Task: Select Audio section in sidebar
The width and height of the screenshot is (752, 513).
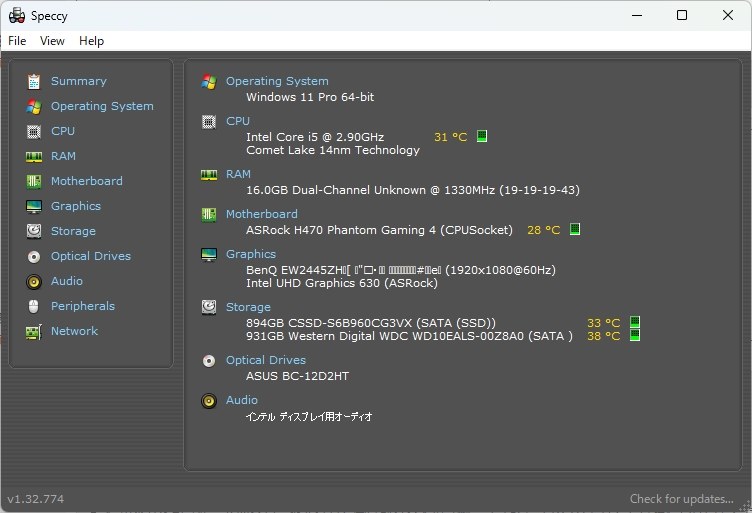Action: (x=67, y=281)
